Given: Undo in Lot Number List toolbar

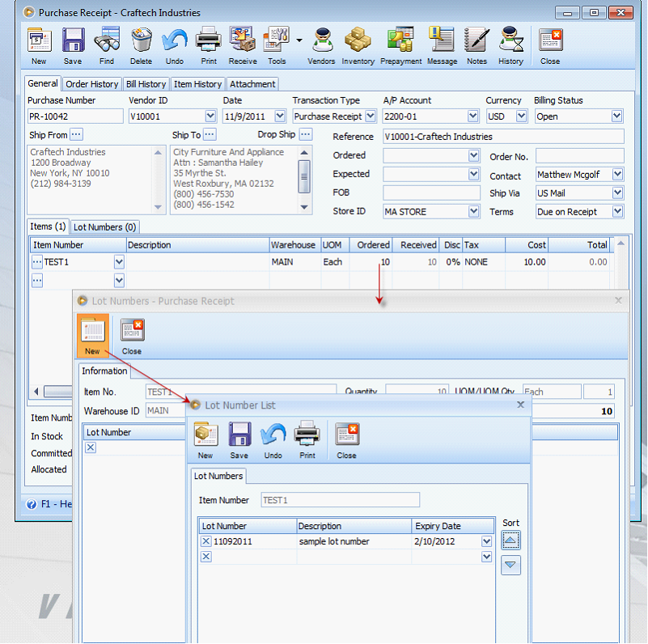Looking at the screenshot, I should (x=273, y=440).
